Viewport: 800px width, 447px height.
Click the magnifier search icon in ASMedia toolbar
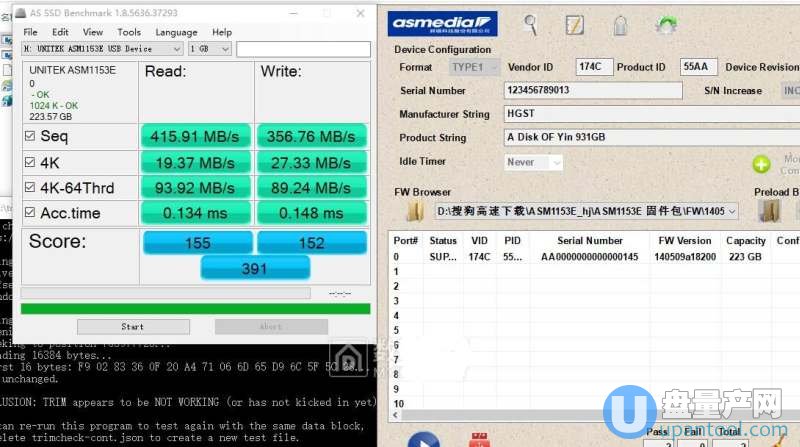[531, 24]
